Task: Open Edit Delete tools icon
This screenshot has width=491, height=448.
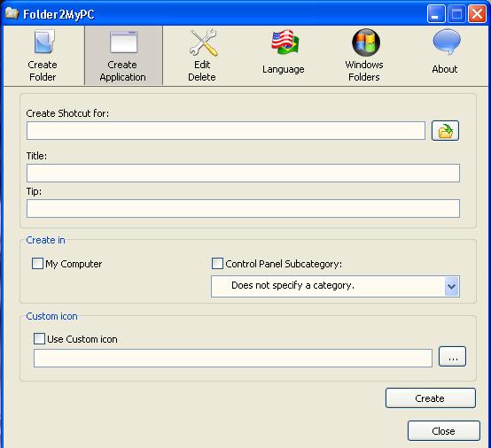Action: 203,42
